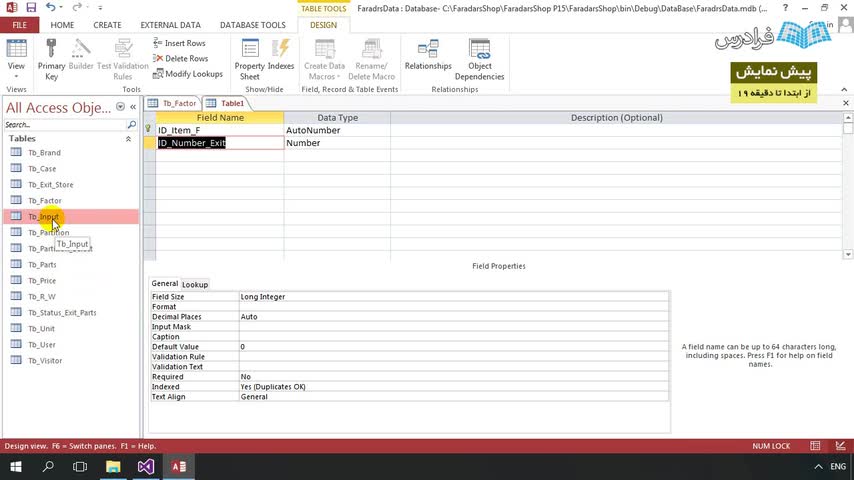Screen dimensions: 854x480
Task: Click the Save icon in the quick access toolbar
Action: [31, 7]
